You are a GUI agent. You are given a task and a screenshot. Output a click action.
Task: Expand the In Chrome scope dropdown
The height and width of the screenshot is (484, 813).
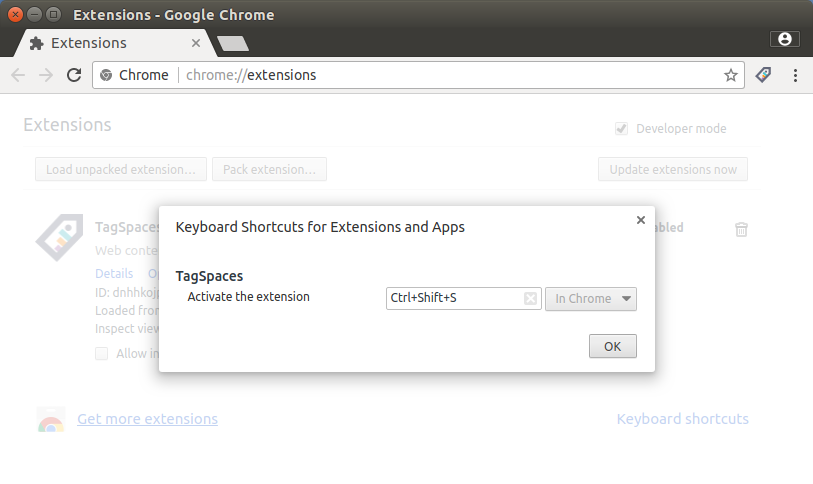[591, 299]
